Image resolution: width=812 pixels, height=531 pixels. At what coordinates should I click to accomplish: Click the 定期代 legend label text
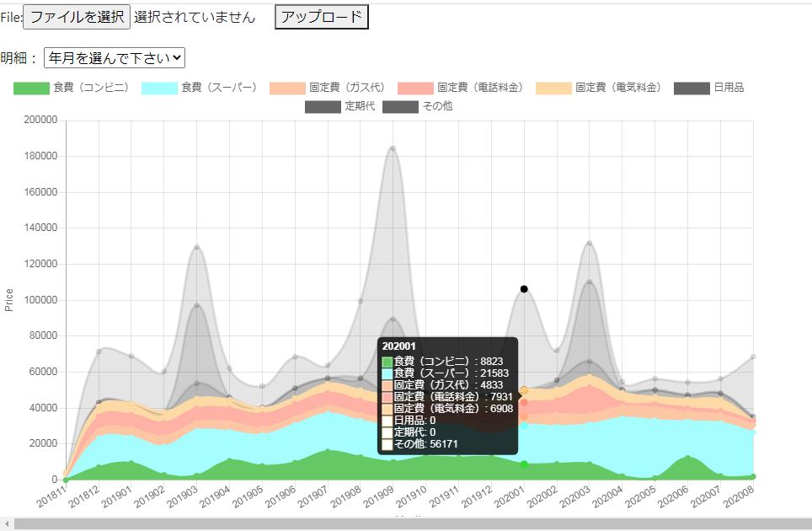[360, 106]
